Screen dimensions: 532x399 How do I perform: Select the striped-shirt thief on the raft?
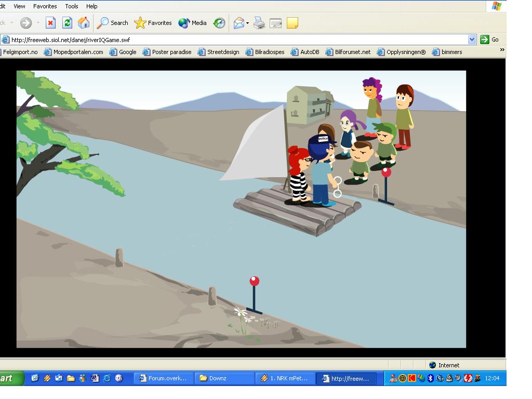(x=299, y=177)
